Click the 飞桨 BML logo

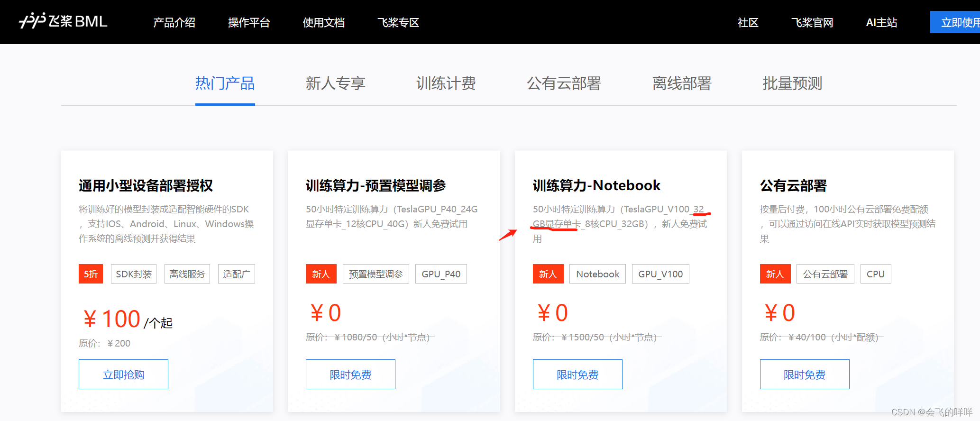(x=63, y=21)
